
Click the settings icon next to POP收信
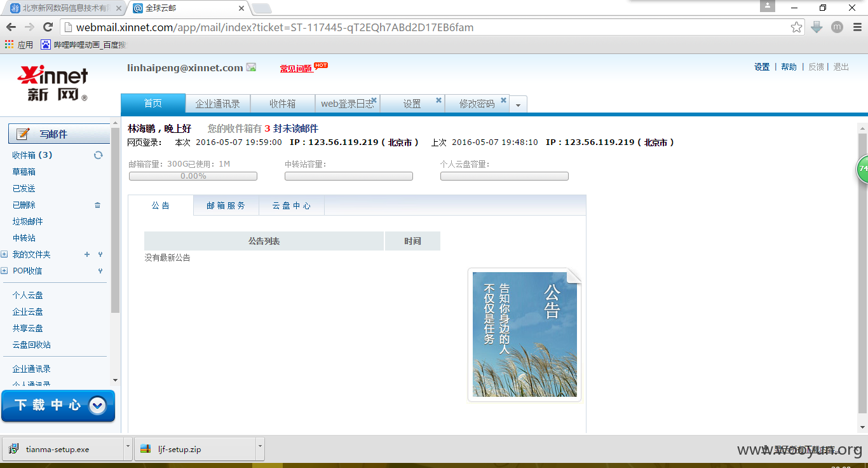(x=100, y=271)
